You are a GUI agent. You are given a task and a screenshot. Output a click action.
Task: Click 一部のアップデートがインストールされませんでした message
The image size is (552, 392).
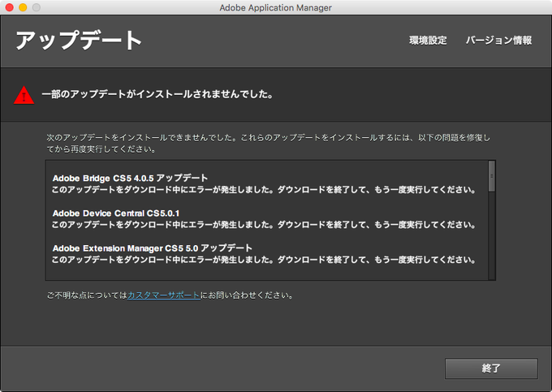tap(157, 94)
